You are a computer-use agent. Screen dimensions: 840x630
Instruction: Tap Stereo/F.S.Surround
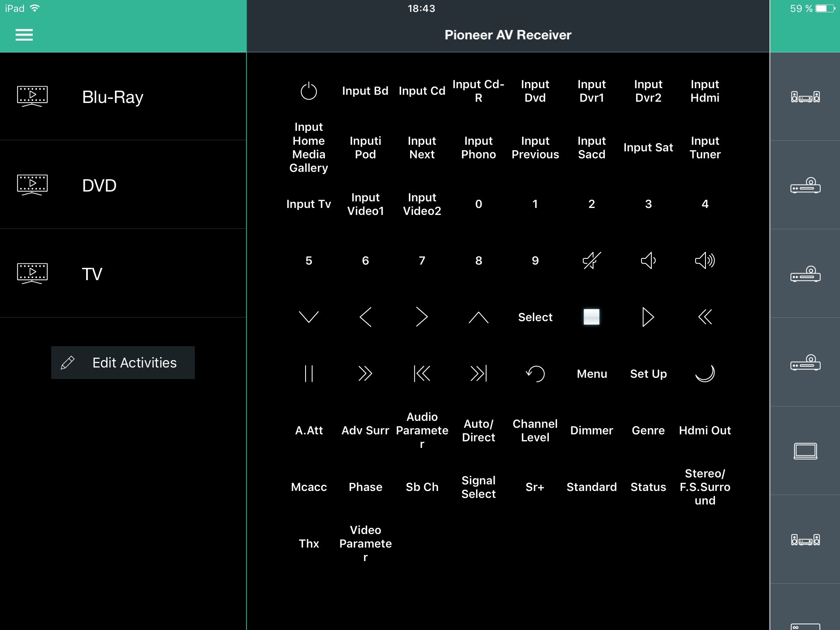click(x=705, y=487)
